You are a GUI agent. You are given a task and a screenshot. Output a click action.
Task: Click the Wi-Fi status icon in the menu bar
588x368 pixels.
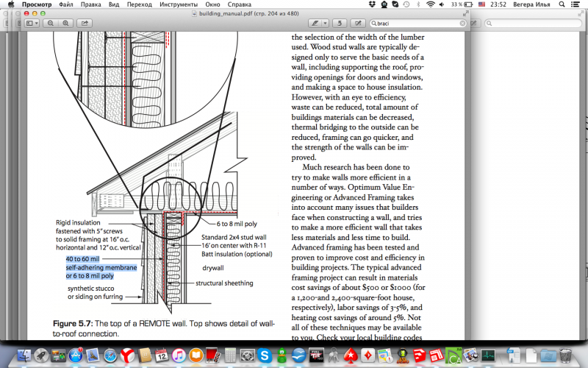[430, 4]
